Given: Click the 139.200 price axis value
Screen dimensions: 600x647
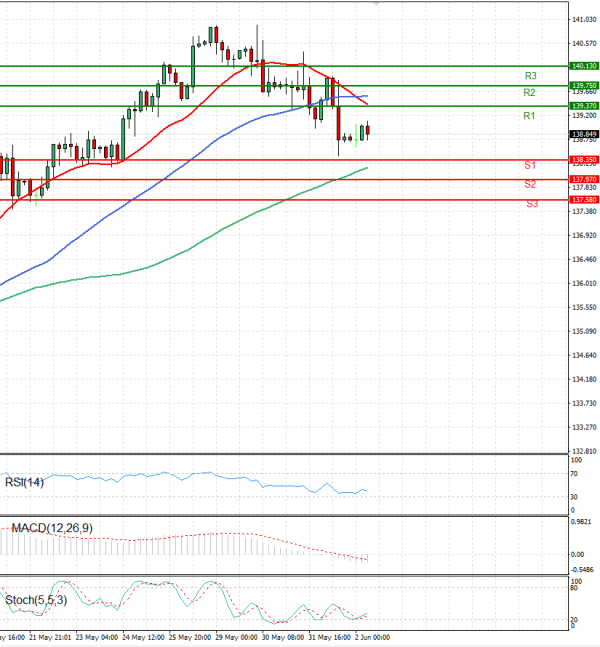Looking at the screenshot, I should coord(584,116).
